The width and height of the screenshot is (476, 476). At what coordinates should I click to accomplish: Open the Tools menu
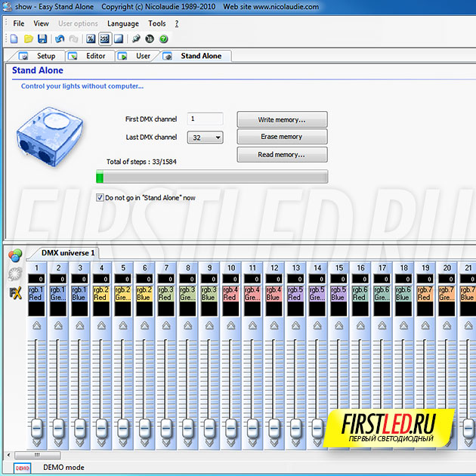(x=156, y=24)
